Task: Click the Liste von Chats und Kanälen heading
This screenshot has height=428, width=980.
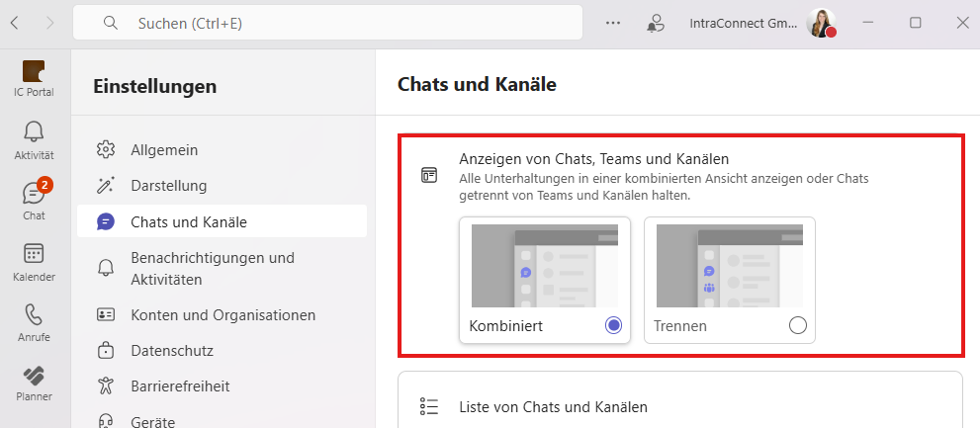Action: [553, 407]
